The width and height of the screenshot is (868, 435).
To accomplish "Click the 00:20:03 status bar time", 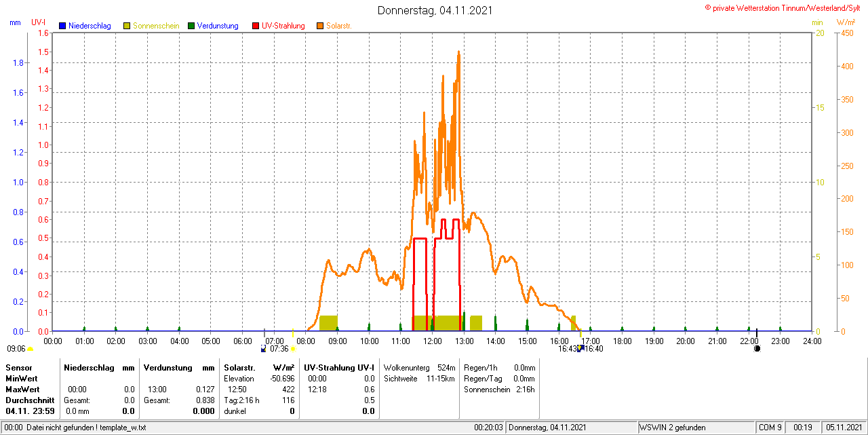I will [488, 428].
